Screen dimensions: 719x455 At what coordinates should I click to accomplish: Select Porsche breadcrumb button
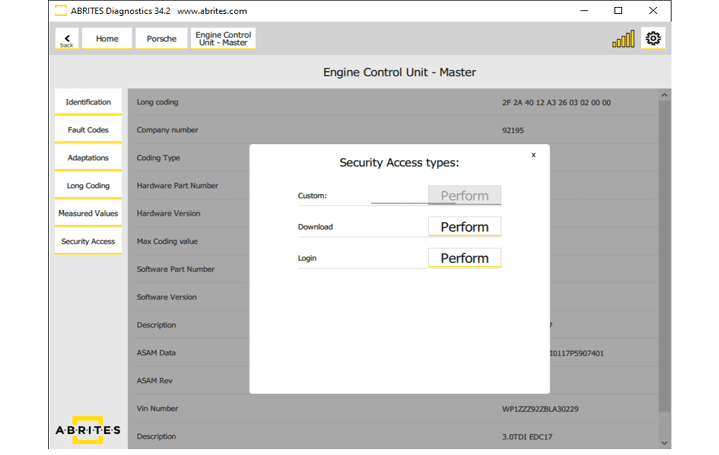pos(161,39)
